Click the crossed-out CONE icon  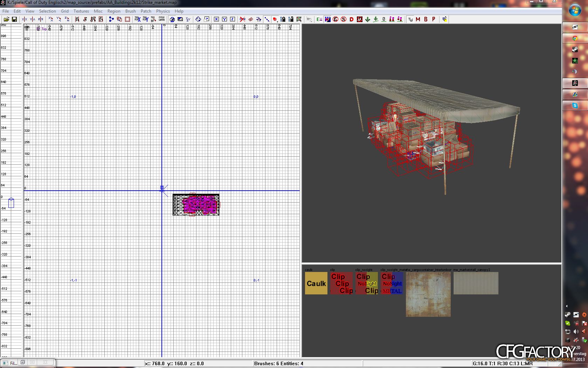243,19
